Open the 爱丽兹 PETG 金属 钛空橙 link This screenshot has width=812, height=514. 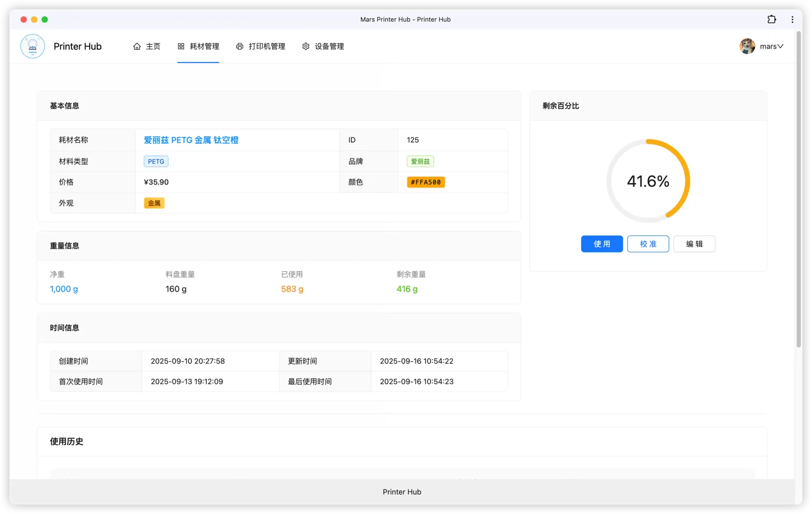(x=191, y=140)
